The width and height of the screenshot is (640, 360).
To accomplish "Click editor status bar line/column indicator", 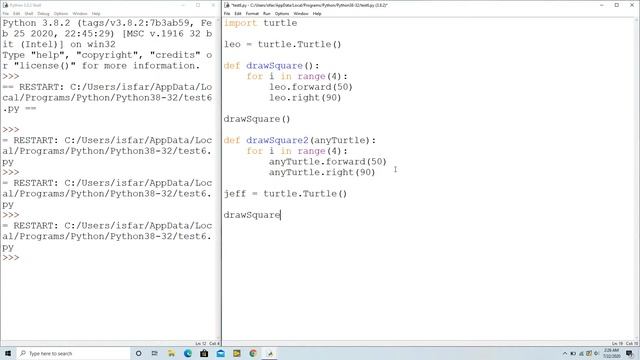I will 624,344.
